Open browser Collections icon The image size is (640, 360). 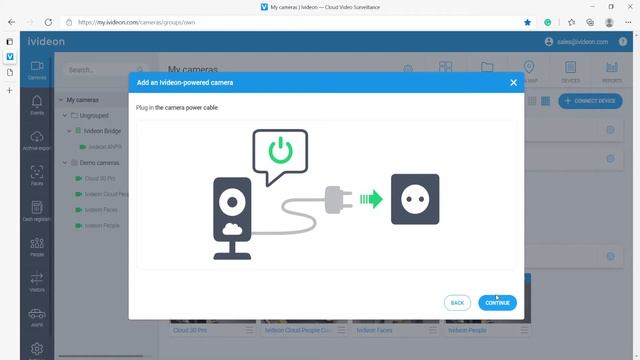click(x=590, y=22)
